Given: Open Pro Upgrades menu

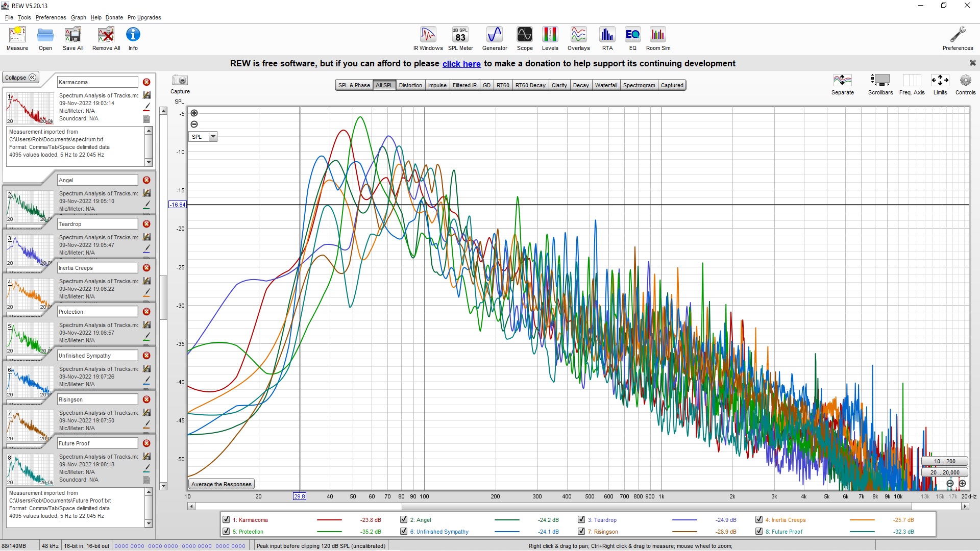Looking at the screenshot, I should [x=144, y=17].
